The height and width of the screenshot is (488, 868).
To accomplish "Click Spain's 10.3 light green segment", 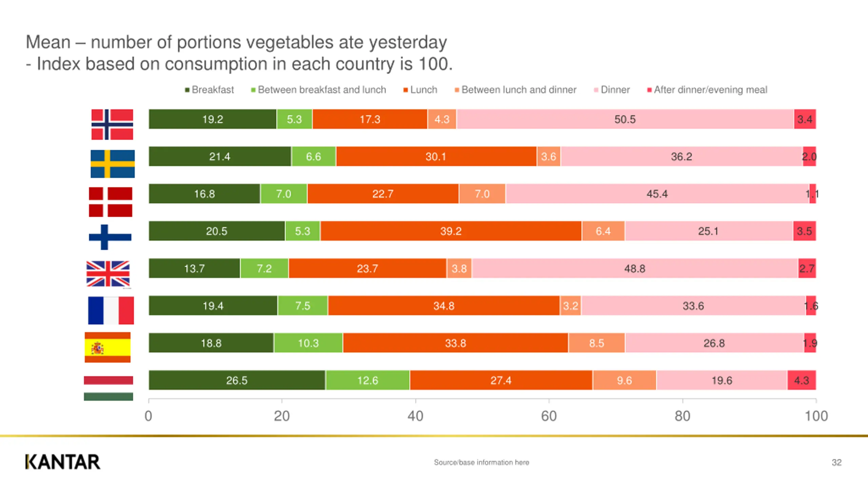I will pyautogui.click(x=308, y=343).
